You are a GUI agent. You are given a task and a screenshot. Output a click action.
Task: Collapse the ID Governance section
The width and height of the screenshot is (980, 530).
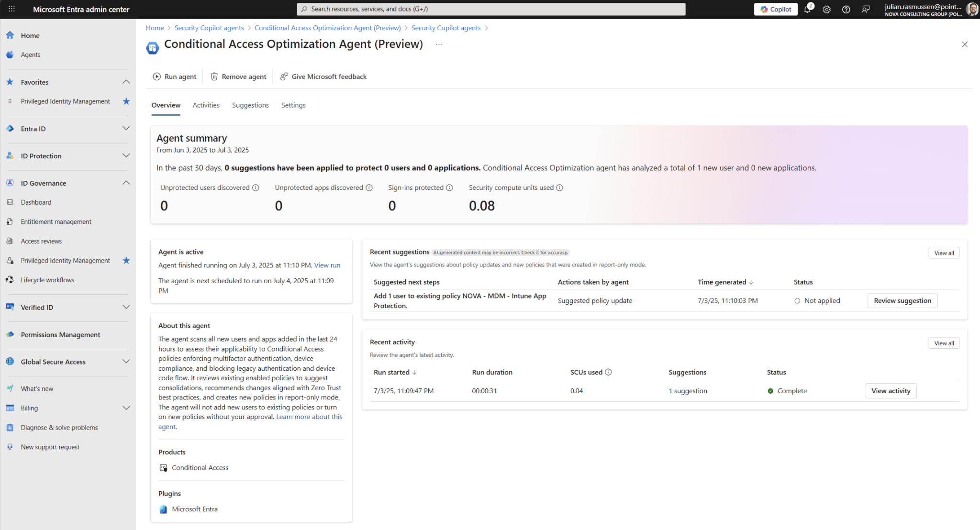[126, 183]
